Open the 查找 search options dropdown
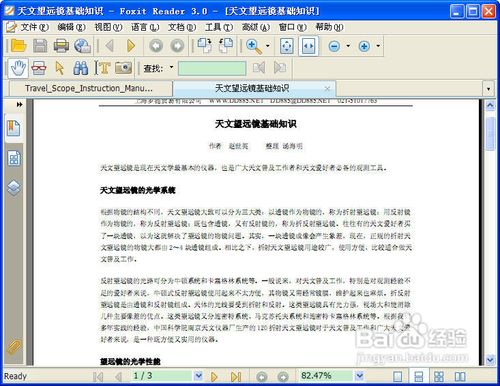The width and height of the screenshot is (500, 386). (172, 68)
